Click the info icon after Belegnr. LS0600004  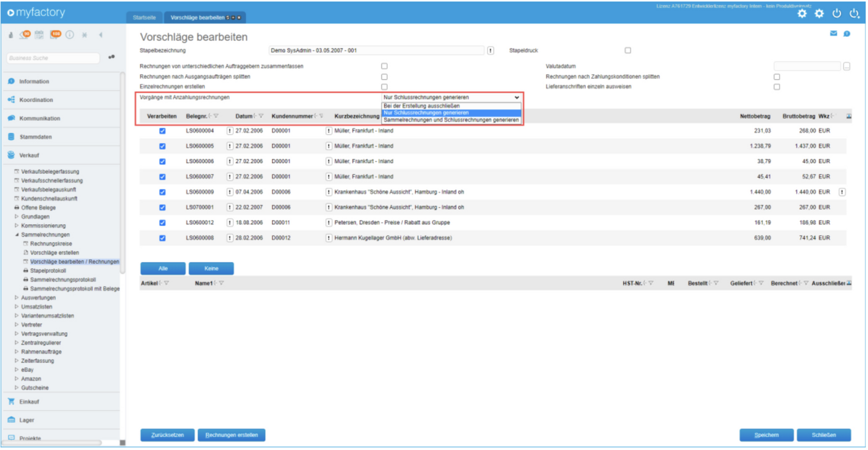229,131
